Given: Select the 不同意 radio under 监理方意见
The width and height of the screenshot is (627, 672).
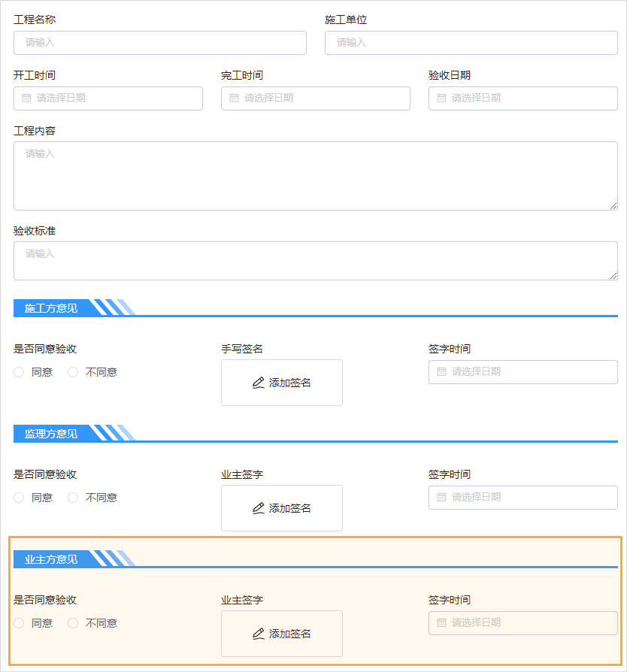Looking at the screenshot, I should coord(72,497).
